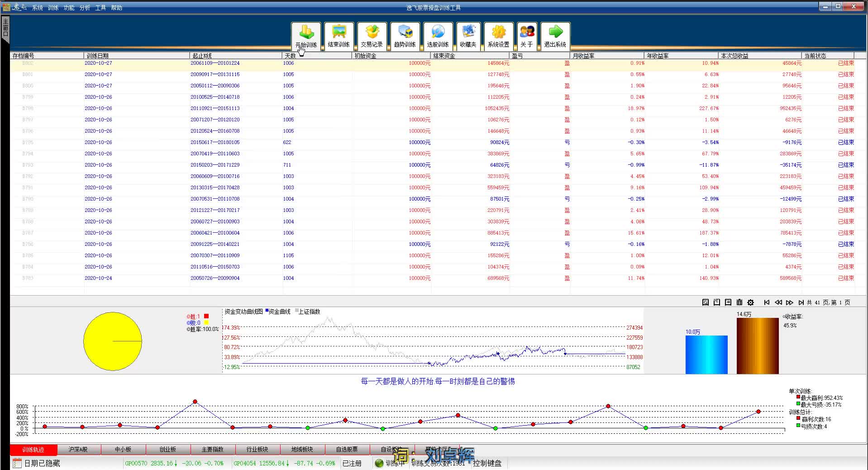Viewport: 868px width, 470px height.
Task: Open the 系统 menu
Action: click(x=38, y=8)
